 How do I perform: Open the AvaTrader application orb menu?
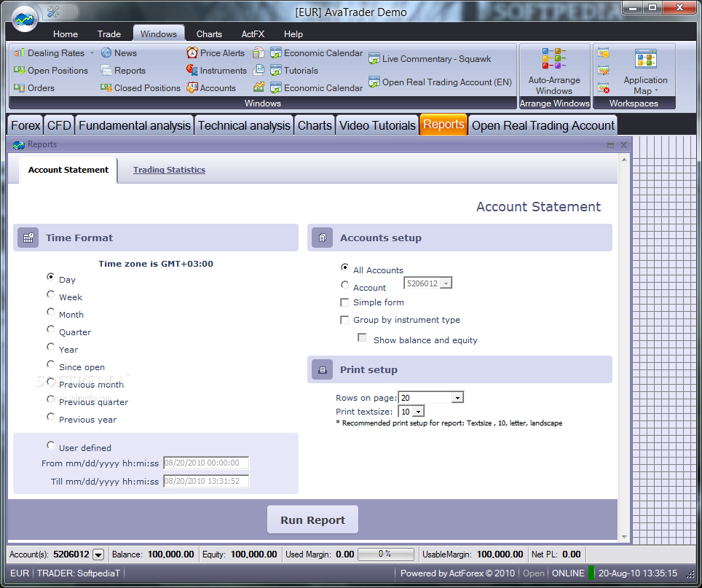[x=25, y=19]
